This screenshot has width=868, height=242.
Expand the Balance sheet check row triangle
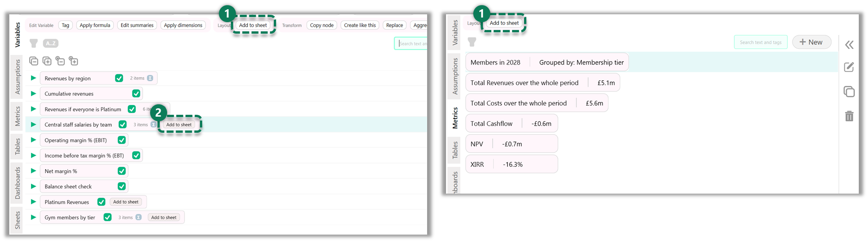coord(33,186)
